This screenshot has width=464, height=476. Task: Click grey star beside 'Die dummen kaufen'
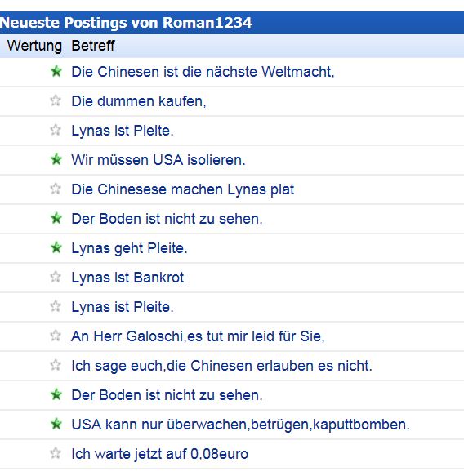56,100
